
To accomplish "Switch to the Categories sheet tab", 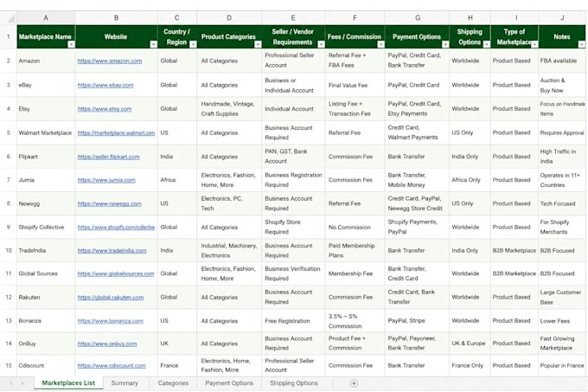I will [x=173, y=383].
